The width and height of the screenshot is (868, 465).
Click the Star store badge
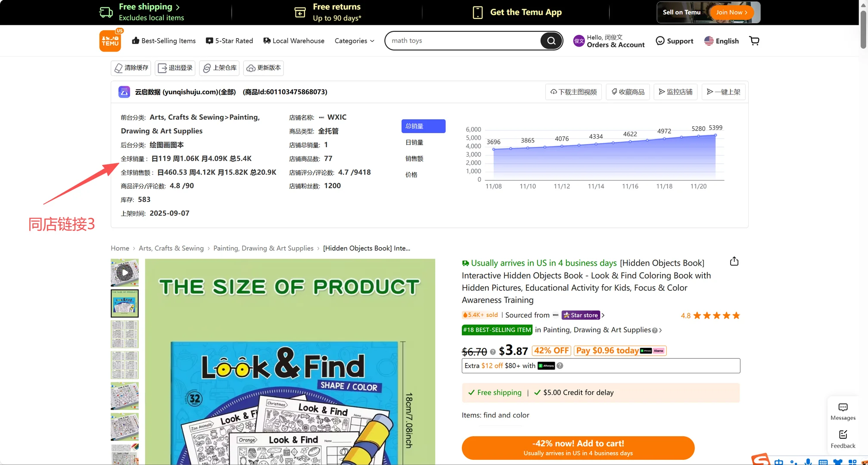coord(580,315)
